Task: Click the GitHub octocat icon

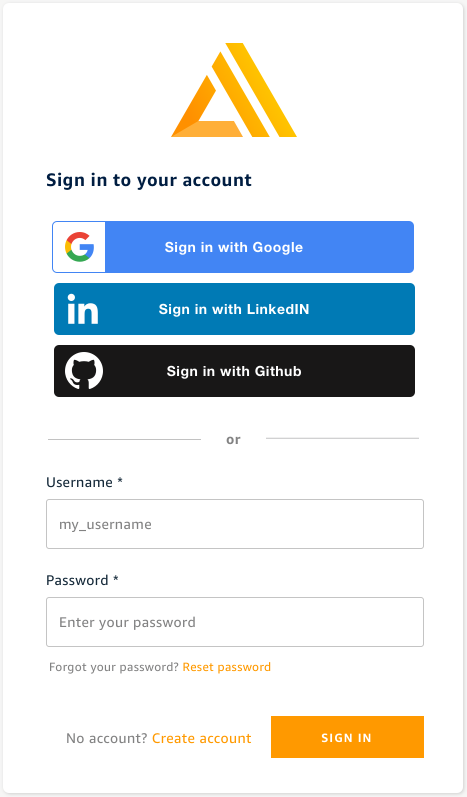Action: [84, 371]
